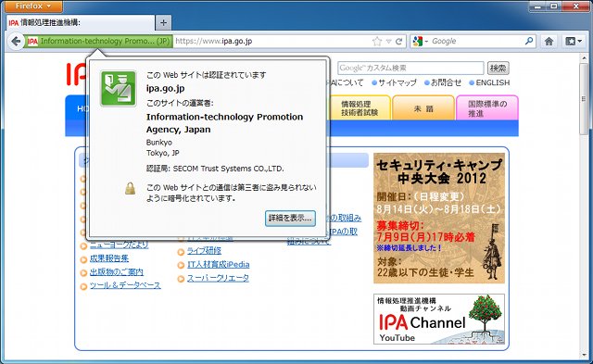Select the 情報処理技術者試験 navigation tab
This screenshot has width=593, height=364.
[x=360, y=108]
